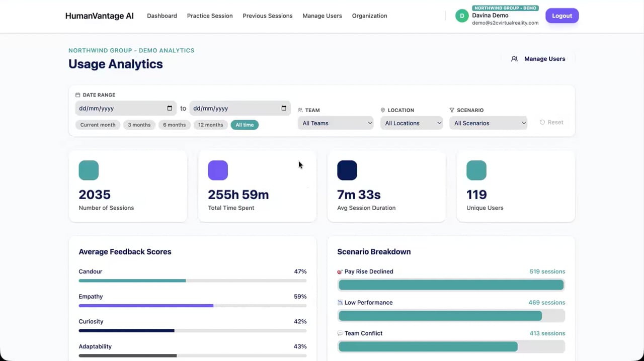Screen dimensions: 644x361
Task: Open the All Teams dropdown
Action: point(336,123)
